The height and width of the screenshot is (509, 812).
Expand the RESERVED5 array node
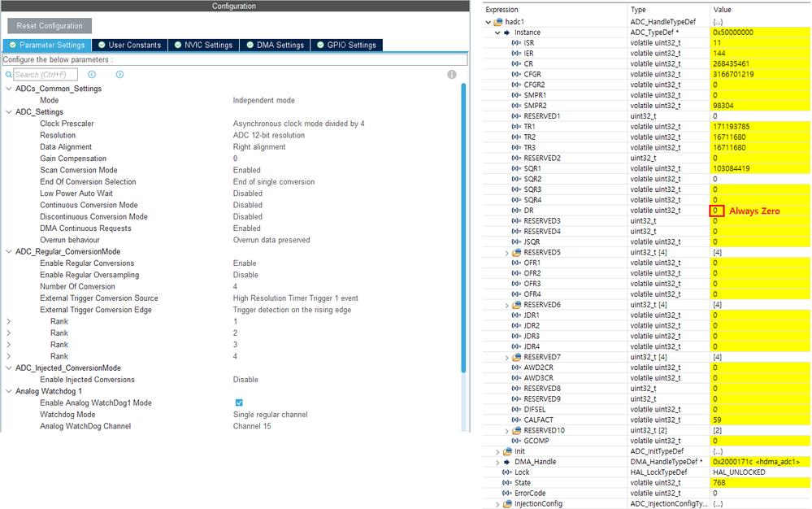click(x=507, y=253)
